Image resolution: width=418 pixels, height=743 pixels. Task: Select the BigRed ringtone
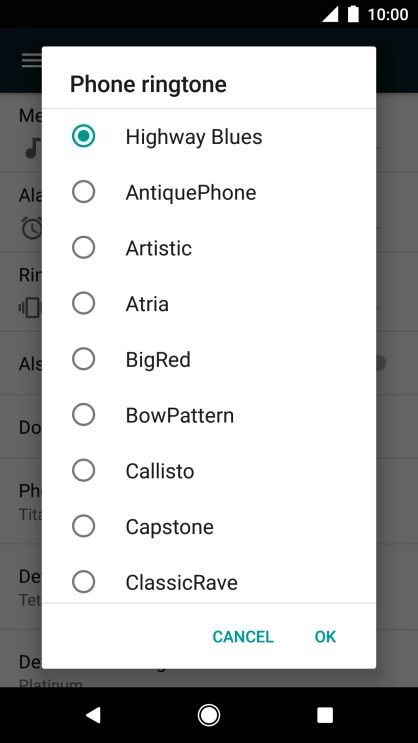click(x=83, y=359)
